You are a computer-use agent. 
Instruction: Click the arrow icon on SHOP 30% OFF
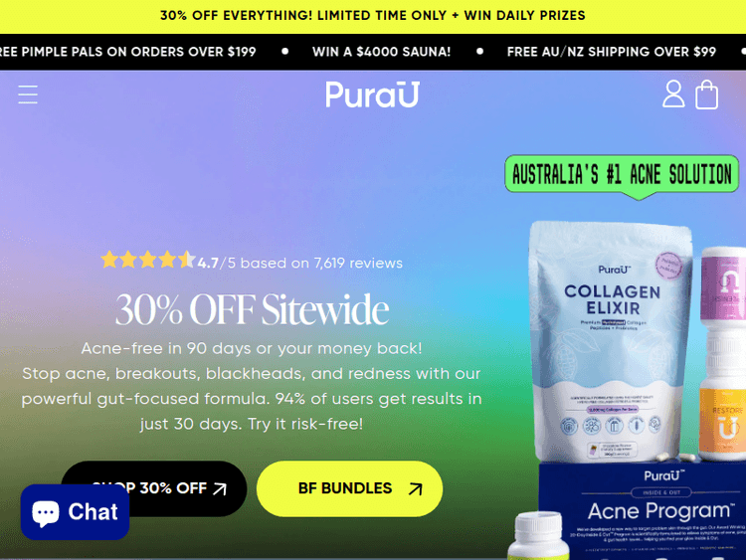[x=220, y=488]
